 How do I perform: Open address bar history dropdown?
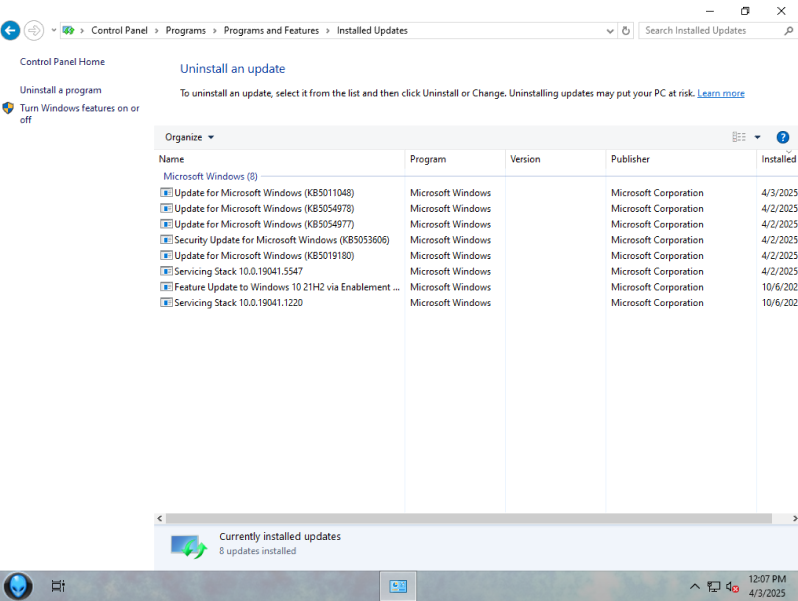pos(610,31)
